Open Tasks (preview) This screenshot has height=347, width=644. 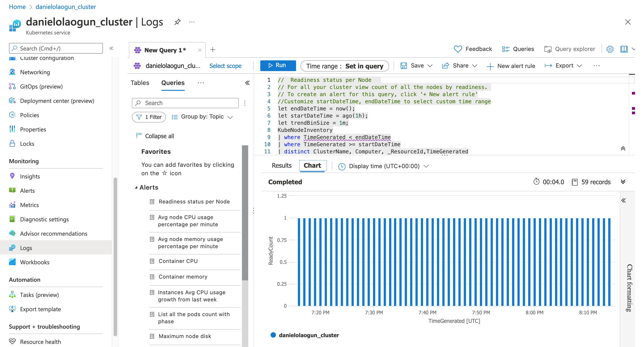(x=39, y=295)
